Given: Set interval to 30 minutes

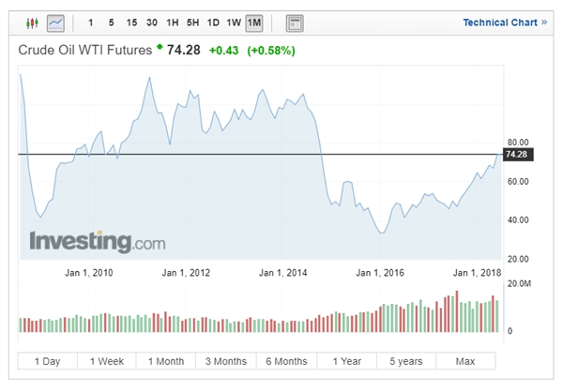Looking at the screenshot, I should coord(152,22).
